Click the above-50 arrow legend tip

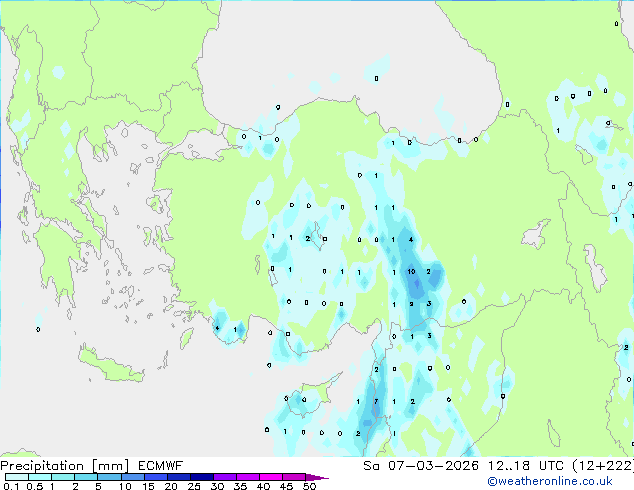[317, 477]
